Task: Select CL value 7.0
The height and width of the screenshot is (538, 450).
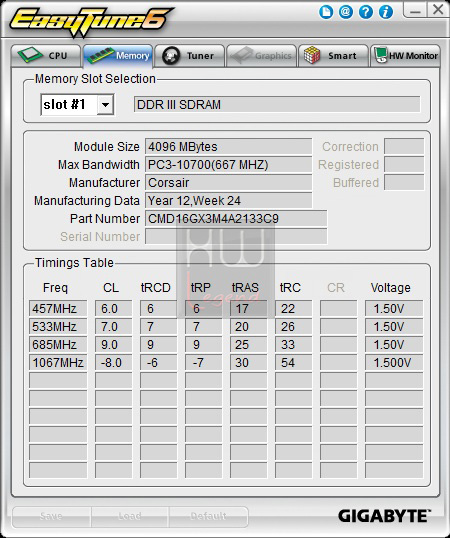Action: tap(114, 326)
